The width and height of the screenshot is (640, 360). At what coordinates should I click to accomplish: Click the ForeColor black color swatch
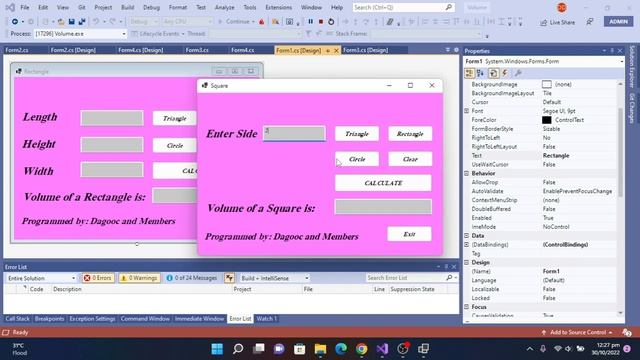(546, 120)
